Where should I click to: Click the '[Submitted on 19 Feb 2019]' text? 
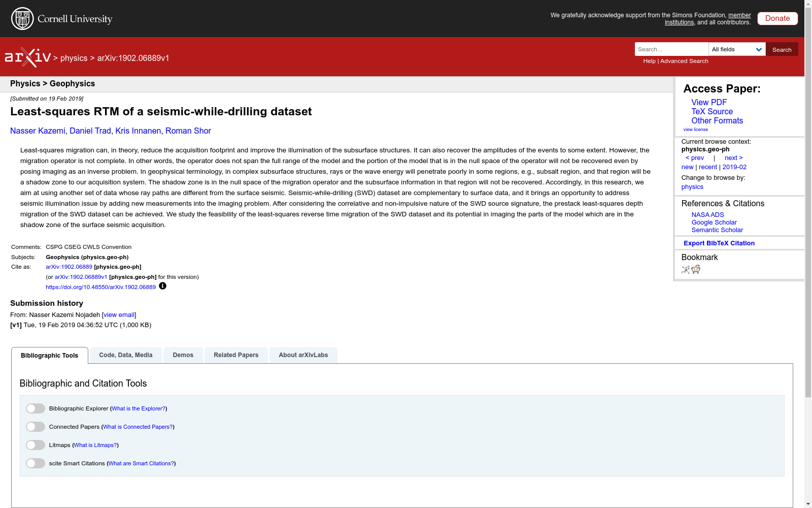(47, 99)
